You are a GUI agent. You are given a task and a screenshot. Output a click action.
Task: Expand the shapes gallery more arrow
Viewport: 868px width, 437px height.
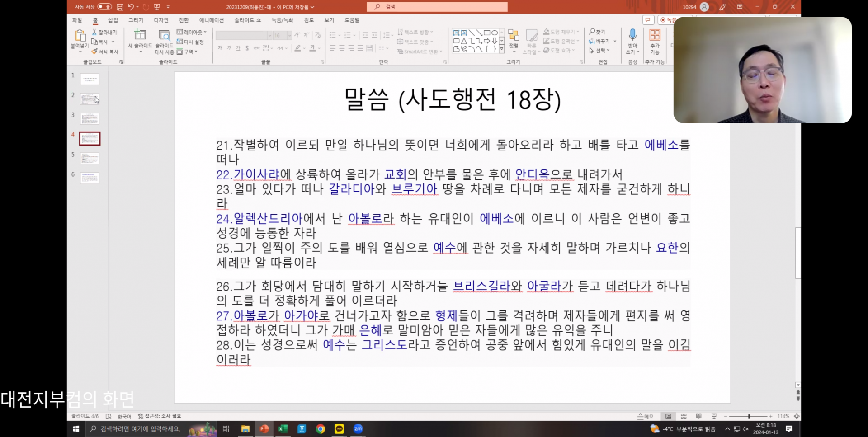(x=502, y=49)
